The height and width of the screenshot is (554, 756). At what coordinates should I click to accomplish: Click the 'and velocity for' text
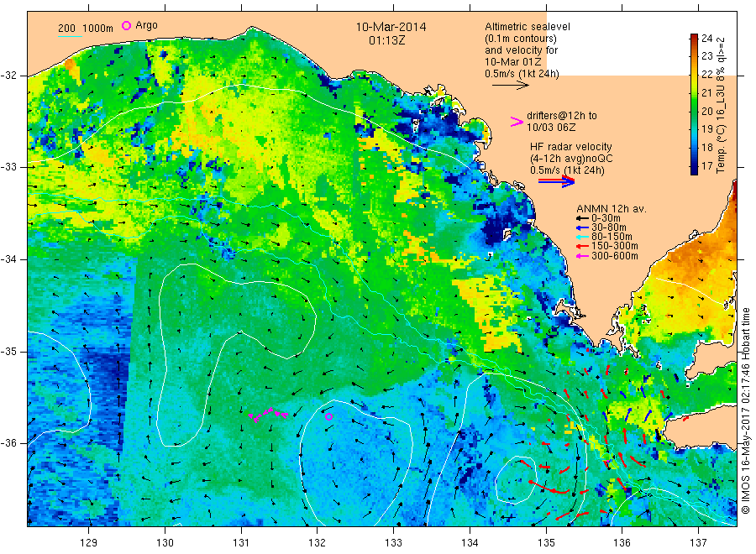(x=521, y=50)
